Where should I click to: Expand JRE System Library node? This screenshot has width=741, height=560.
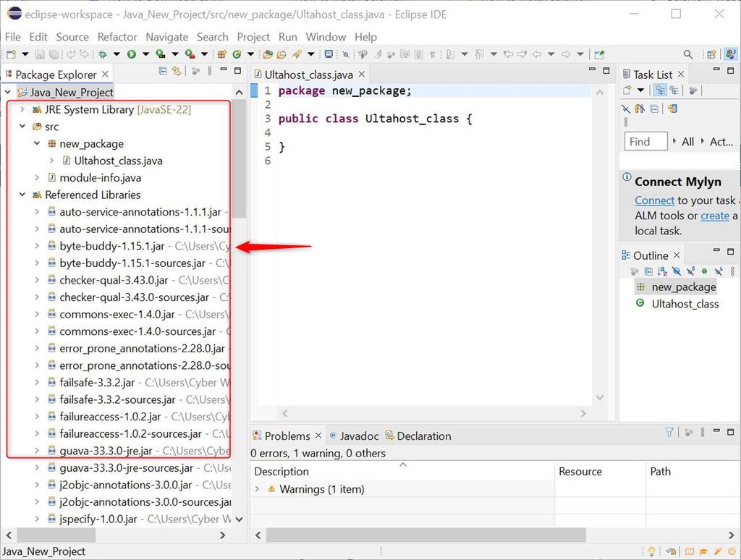(x=22, y=109)
